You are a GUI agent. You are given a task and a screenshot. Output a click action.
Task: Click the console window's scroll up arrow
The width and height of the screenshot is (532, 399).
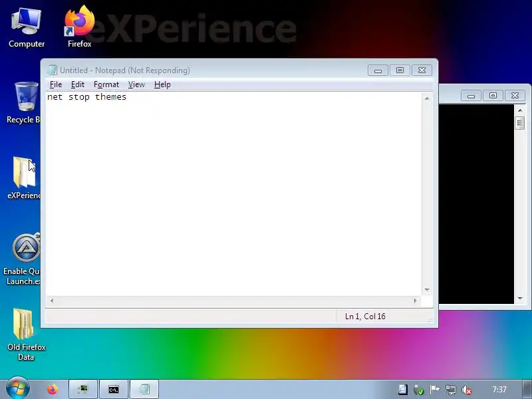point(520,110)
